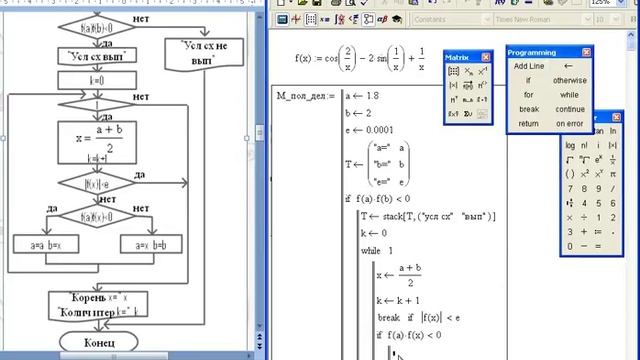The height and width of the screenshot is (360, 640).
Task: Click the Word document vertical scrollbar thumb
Action: pos(259,133)
